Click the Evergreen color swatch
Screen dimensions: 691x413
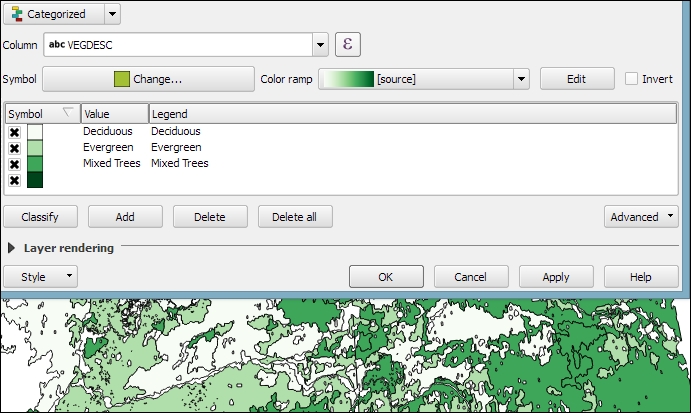coord(35,148)
